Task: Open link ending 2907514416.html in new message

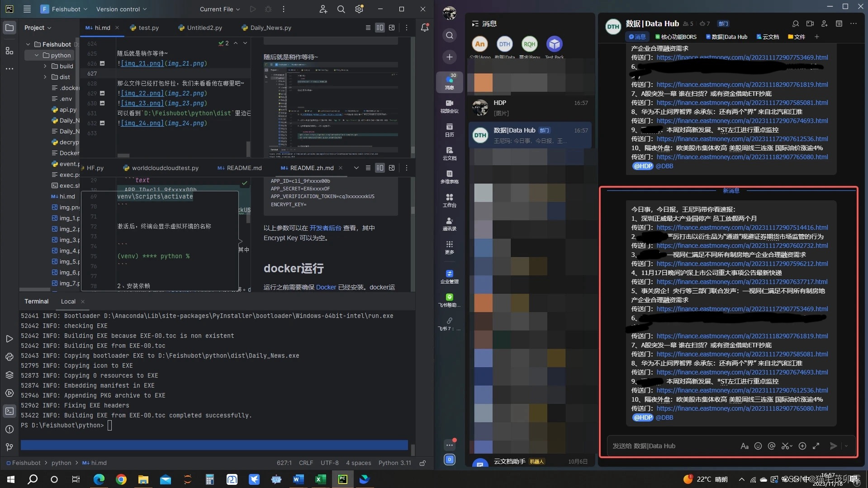Action: tap(742, 227)
